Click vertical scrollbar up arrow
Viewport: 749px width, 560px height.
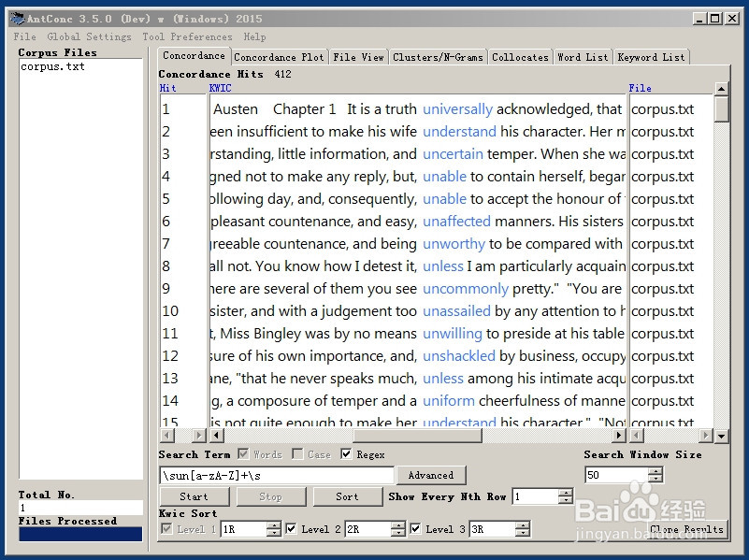coord(721,88)
